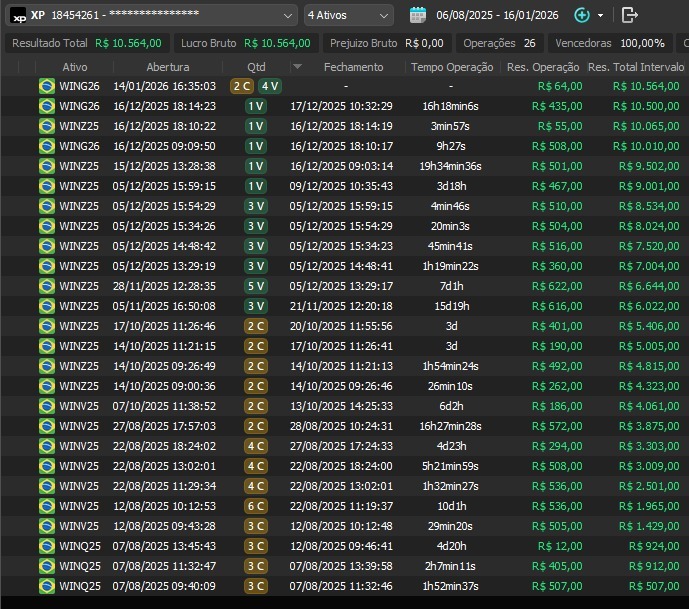
Task: Click the sort arrow beside Qtd column
Action: (x=297, y=67)
